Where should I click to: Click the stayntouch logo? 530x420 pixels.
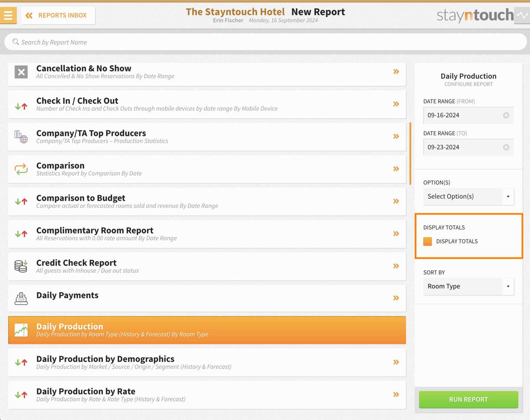pos(475,15)
